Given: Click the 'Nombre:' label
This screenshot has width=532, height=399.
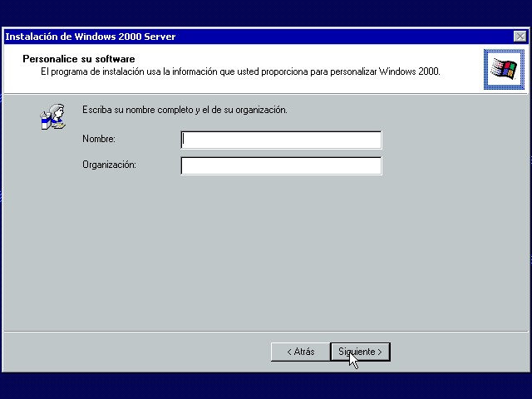Looking at the screenshot, I should 99,139.
